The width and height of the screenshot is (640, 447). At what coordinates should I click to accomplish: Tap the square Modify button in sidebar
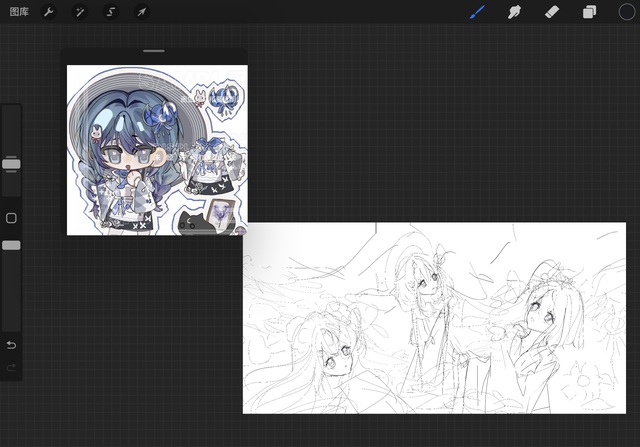pyautogui.click(x=11, y=218)
